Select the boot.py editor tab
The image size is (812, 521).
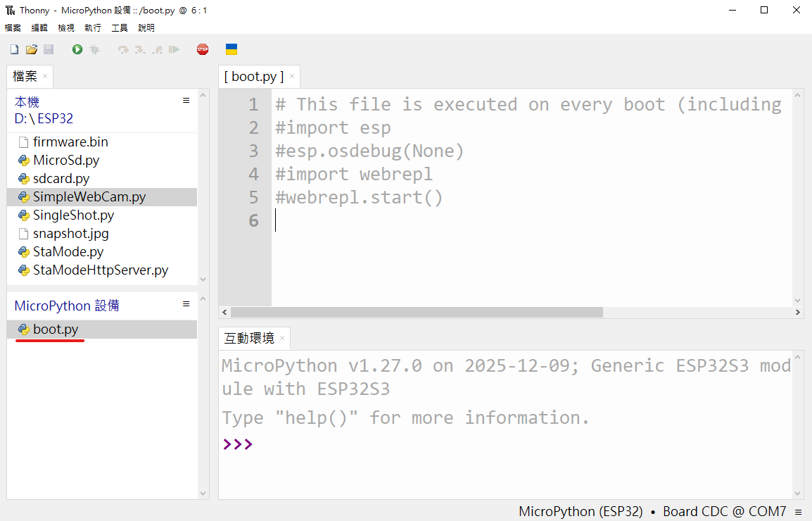[254, 76]
